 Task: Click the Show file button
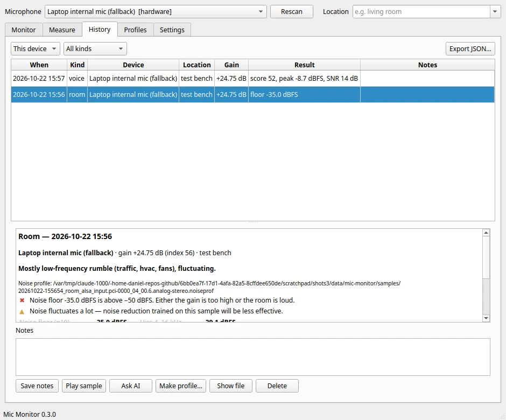(x=231, y=386)
